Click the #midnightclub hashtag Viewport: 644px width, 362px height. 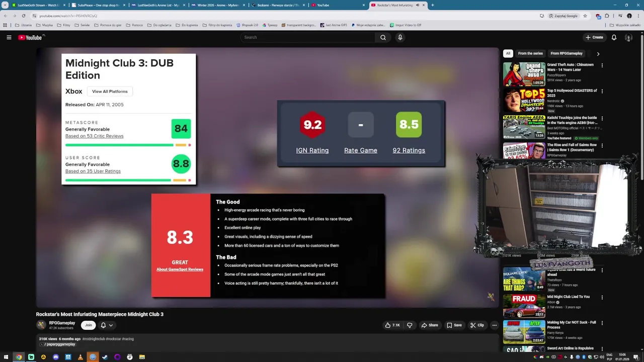click(x=94, y=339)
